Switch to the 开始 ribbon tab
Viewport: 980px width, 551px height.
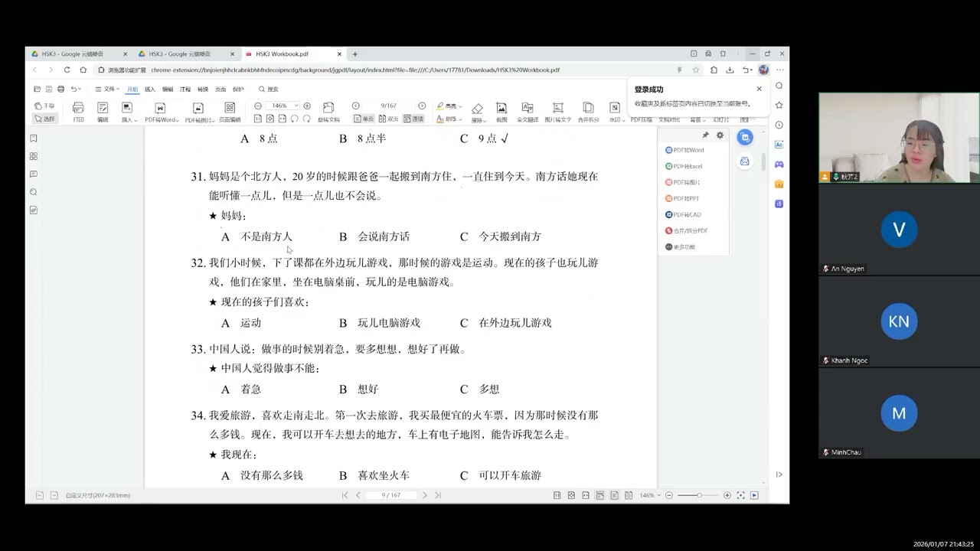click(x=132, y=90)
